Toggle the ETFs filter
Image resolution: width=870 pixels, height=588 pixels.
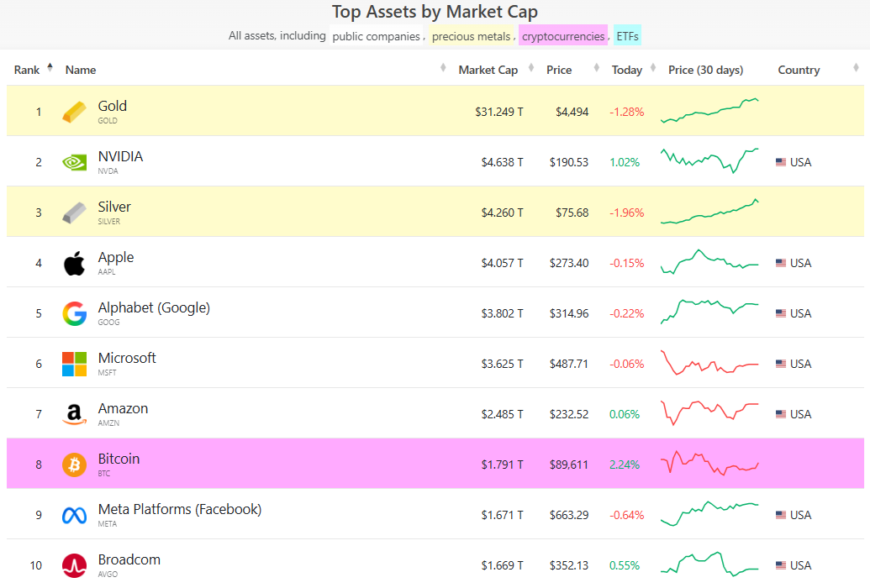point(627,36)
